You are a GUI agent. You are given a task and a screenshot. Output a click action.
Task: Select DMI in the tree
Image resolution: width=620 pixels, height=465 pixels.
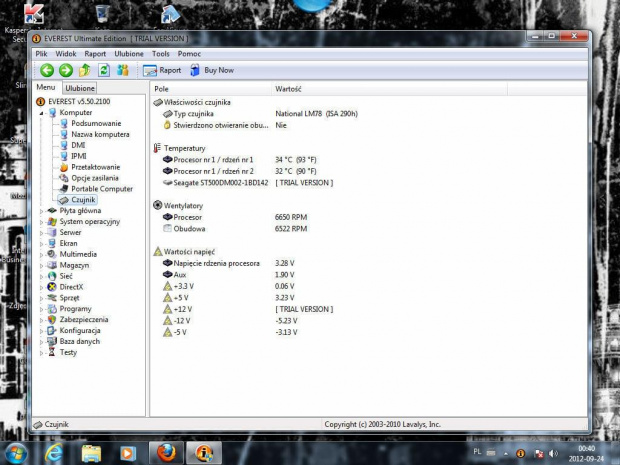click(78, 145)
